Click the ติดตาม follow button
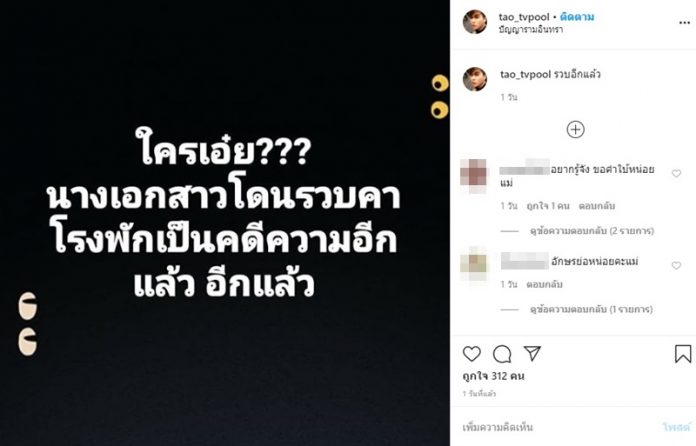696x446 pixels. coord(577,17)
